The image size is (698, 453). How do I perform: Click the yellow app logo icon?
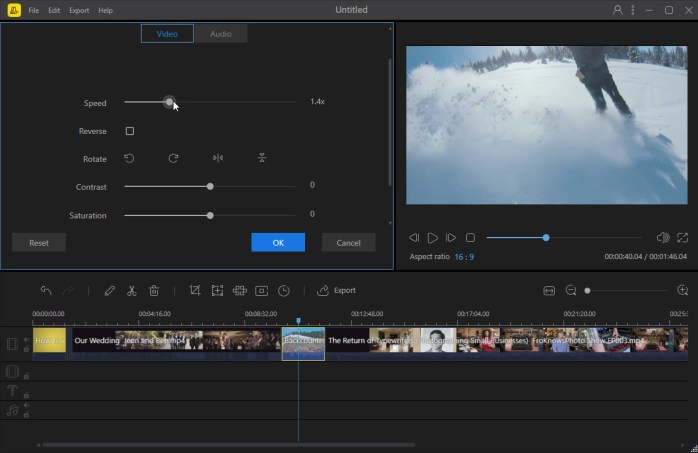tap(14, 10)
